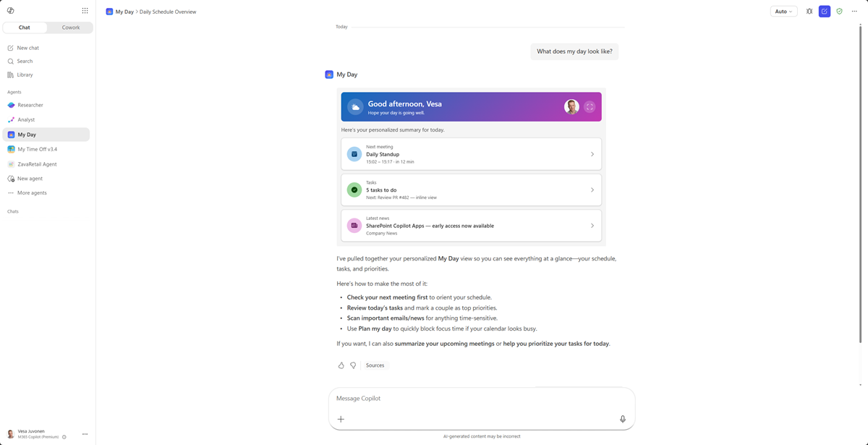
Task: Click the Search magnifier icon
Action: pyautogui.click(x=11, y=62)
